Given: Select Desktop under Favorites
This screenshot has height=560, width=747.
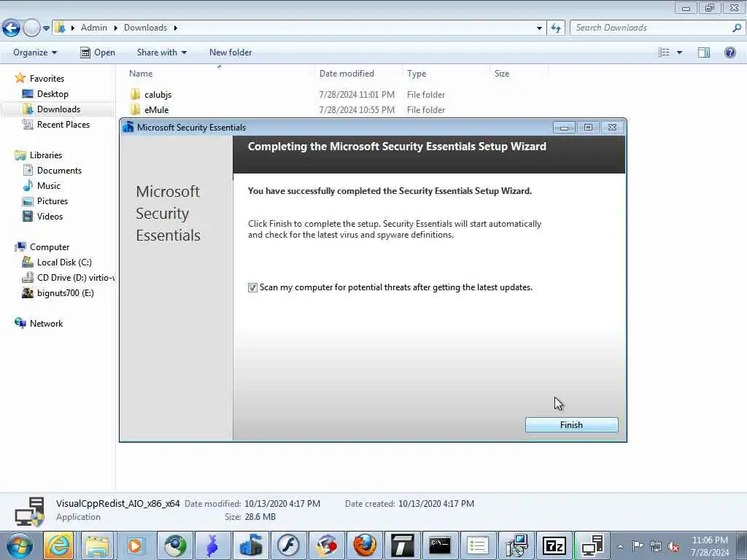Looking at the screenshot, I should (x=53, y=94).
